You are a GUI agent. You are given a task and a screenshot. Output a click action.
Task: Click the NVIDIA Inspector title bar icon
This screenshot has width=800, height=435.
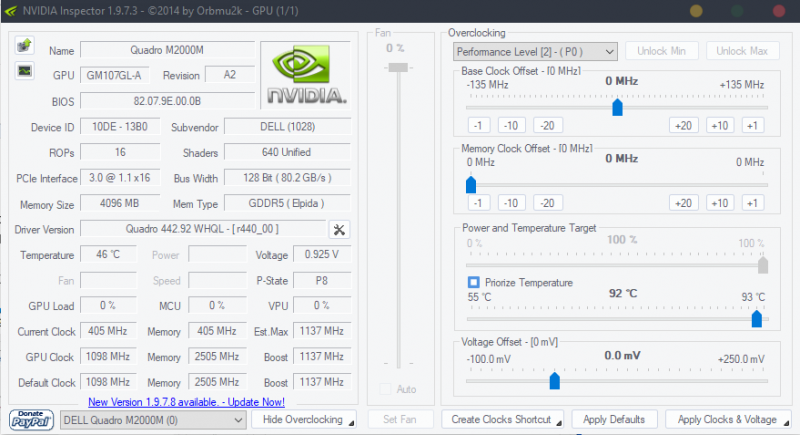tap(10, 11)
